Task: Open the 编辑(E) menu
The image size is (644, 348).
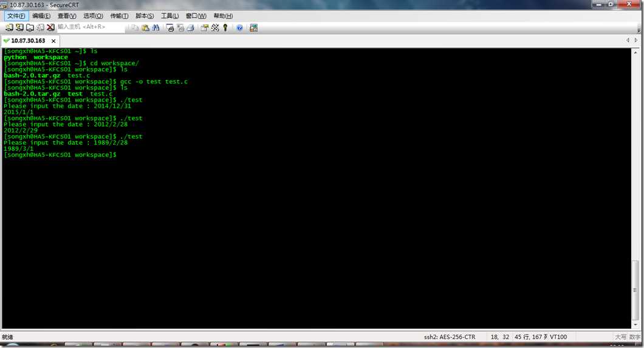Action: [41, 16]
